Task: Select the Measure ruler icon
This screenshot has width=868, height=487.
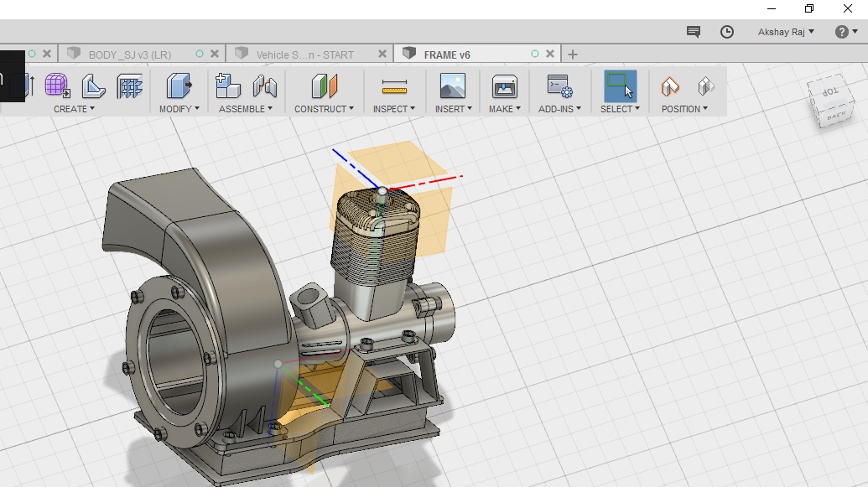Action: click(393, 86)
